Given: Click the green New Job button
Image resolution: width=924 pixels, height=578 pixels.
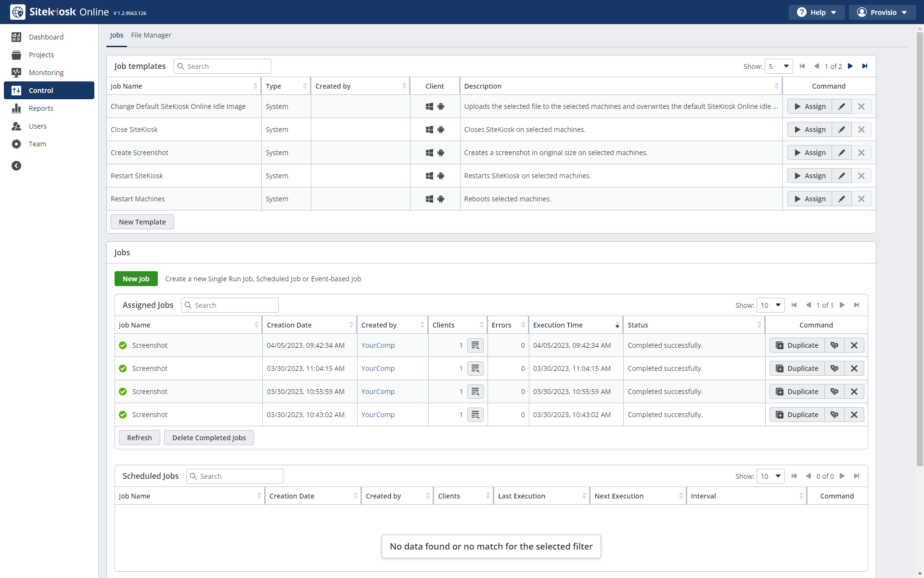Looking at the screenshot, I should [136, 279].
